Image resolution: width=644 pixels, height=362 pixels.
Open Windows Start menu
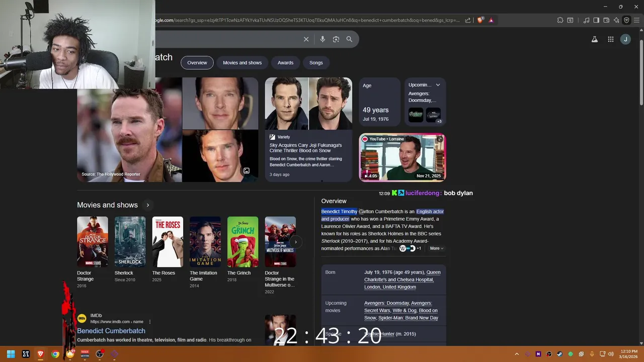pos(11,354)
